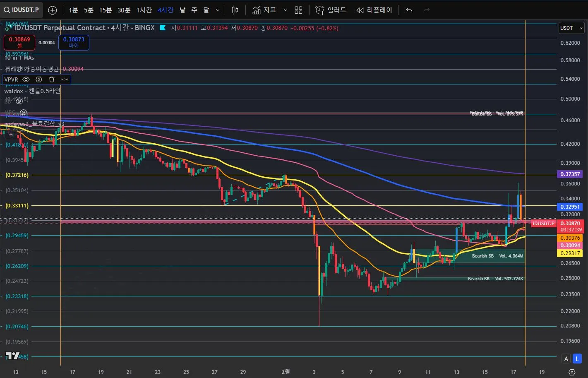Select the 거래량 가중이동평균 indicator legend

click(32, 69)
